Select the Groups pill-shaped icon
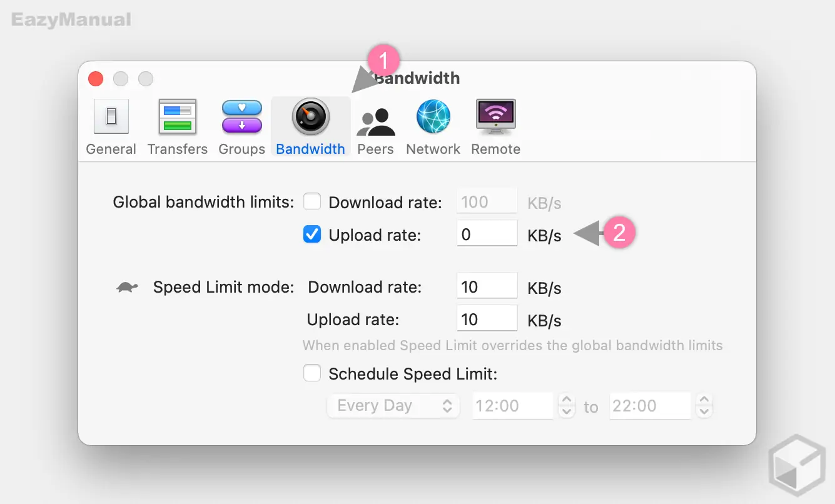835x504 pixels. (x=242, y=117)
